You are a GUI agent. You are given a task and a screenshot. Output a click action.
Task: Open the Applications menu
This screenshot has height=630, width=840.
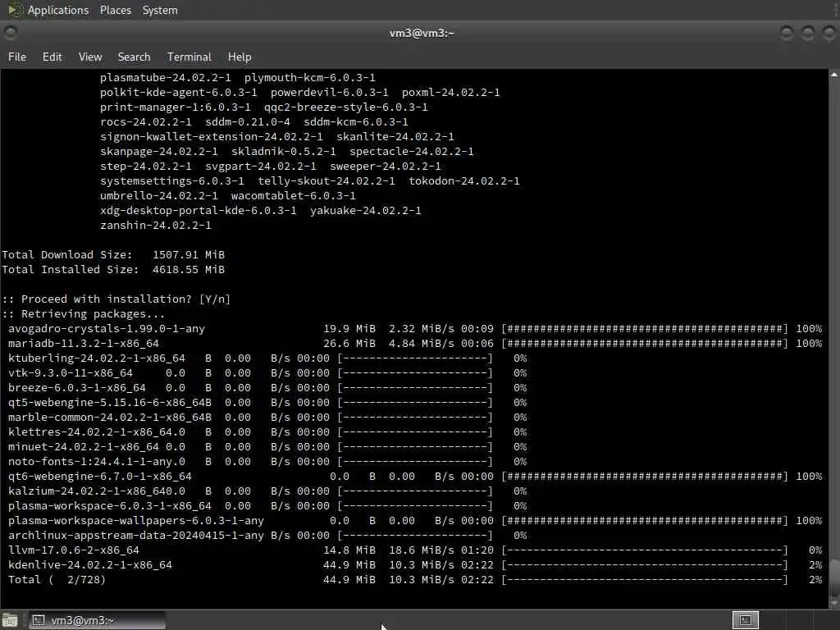(58, 10)
